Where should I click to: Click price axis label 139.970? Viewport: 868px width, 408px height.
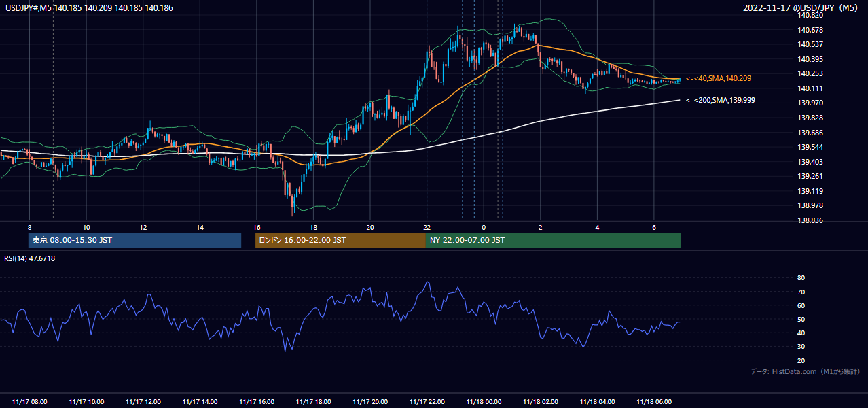811,103
